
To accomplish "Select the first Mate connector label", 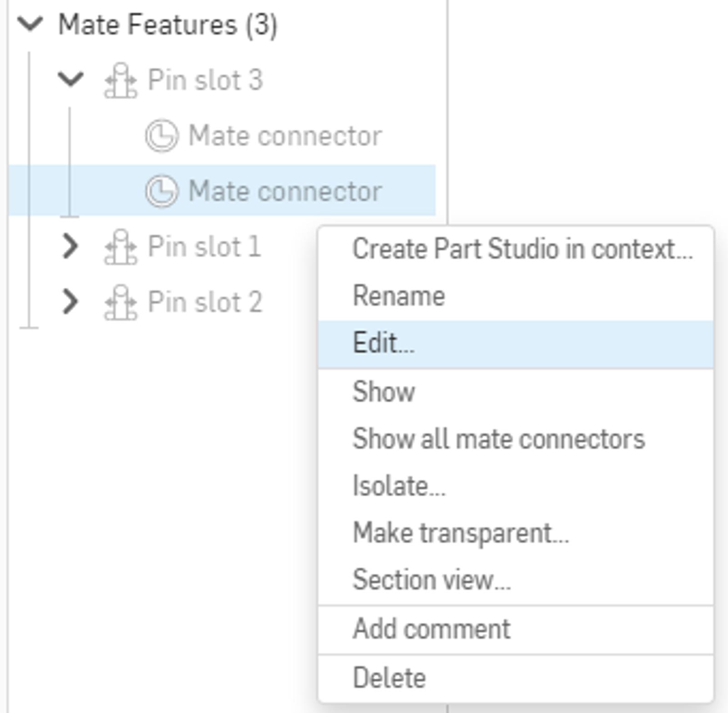I will pos(285,136).
